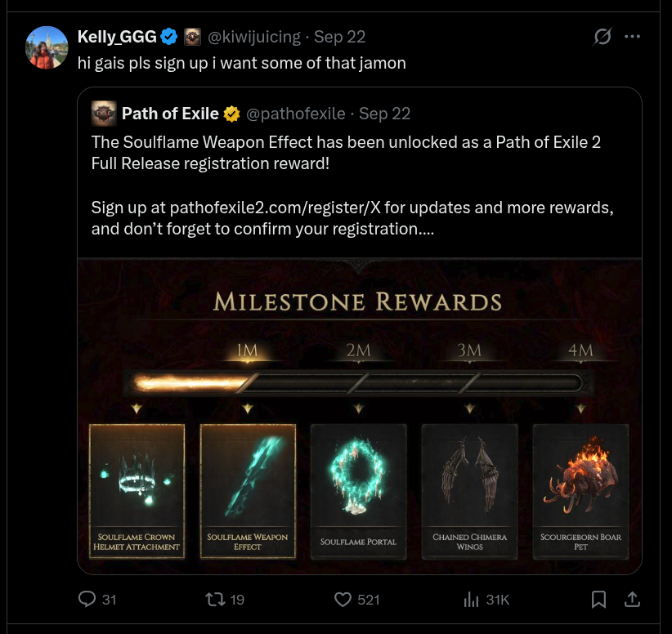This screenshot has height=634, width=672.
Task: Like the tweet with the heart icon
Action: 343,600
